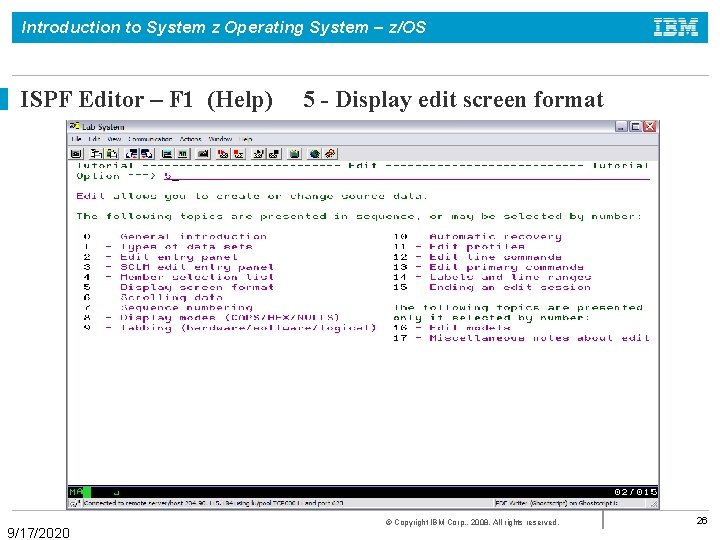Open the View menu
This screenshot has height=540, width=720.
pyautogui.click(x=114, y=139)
